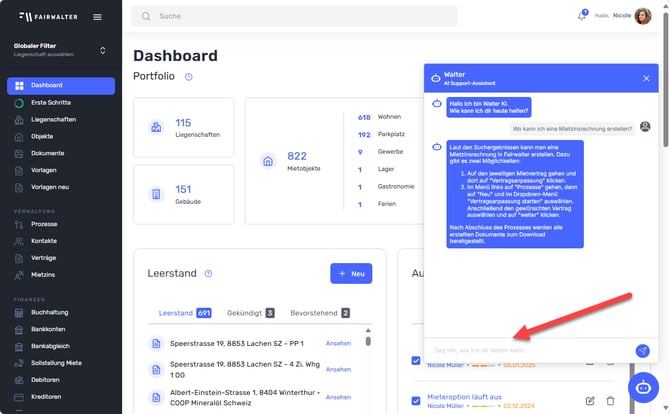Open Buchhaltung in the sidebar
Image resolution: width=670 pixels, height=414 pixels.
50,313
